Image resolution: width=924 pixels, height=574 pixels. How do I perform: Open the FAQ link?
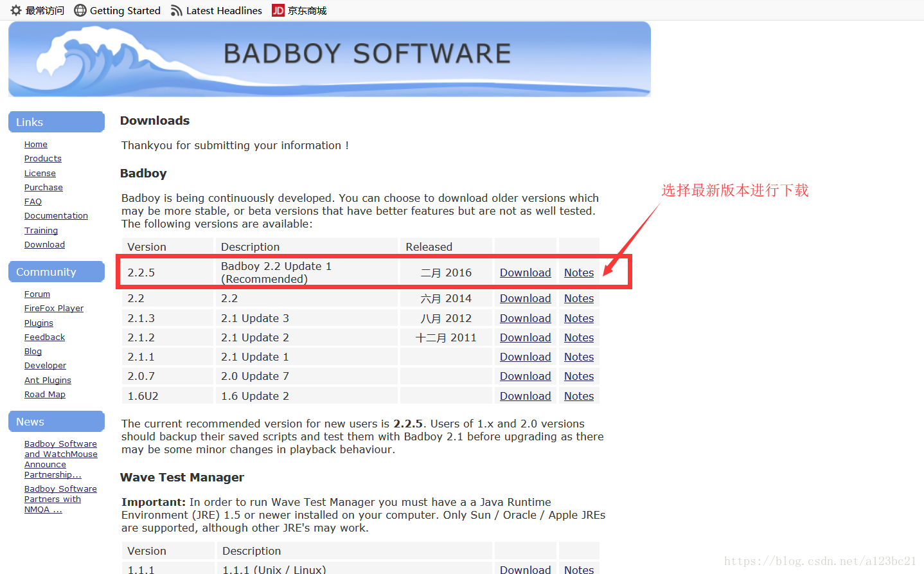pos(33,202)
